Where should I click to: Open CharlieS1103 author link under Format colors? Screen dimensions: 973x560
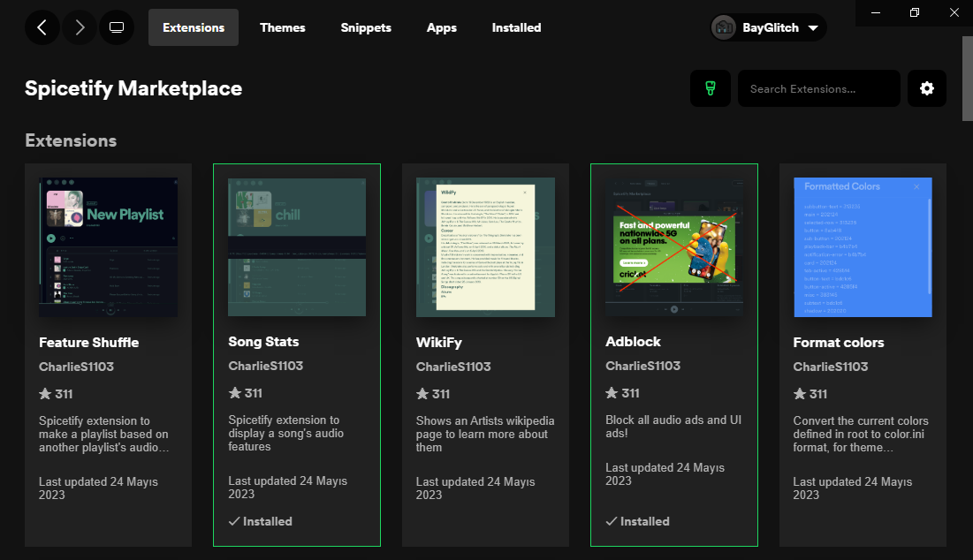point(831,367)
